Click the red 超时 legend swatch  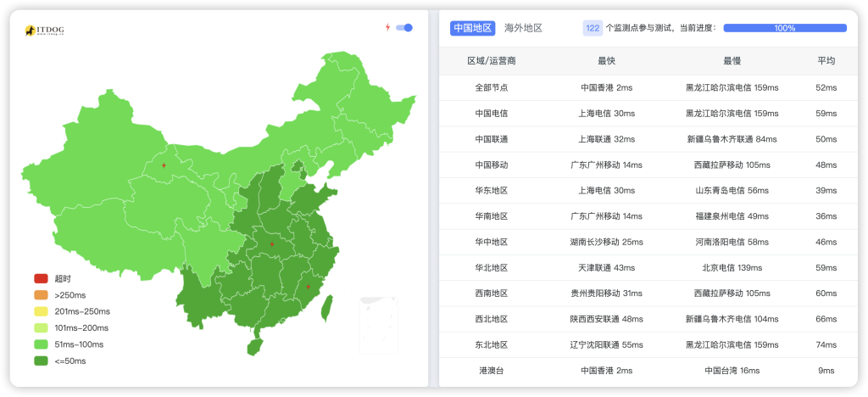coord(41,278)
